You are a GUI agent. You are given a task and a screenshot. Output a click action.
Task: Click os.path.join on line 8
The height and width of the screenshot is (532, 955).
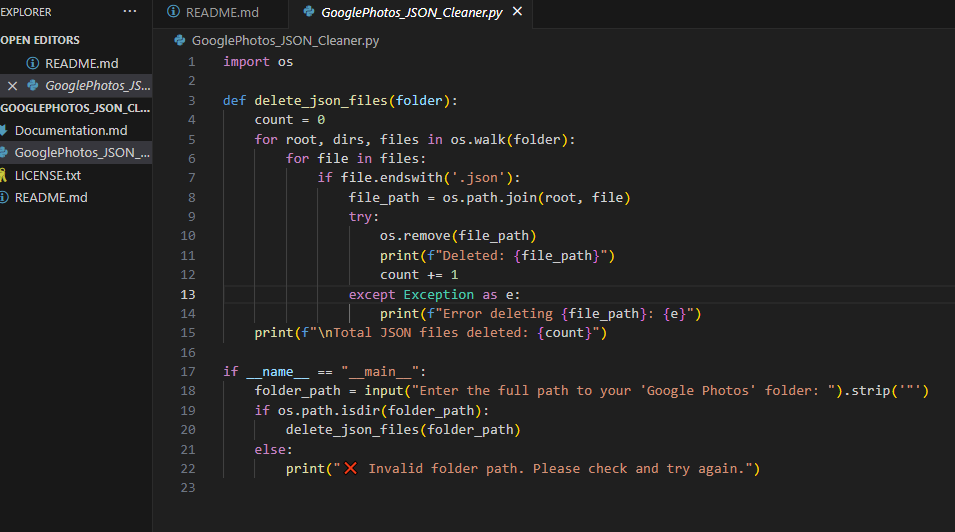tap(490, 197)
